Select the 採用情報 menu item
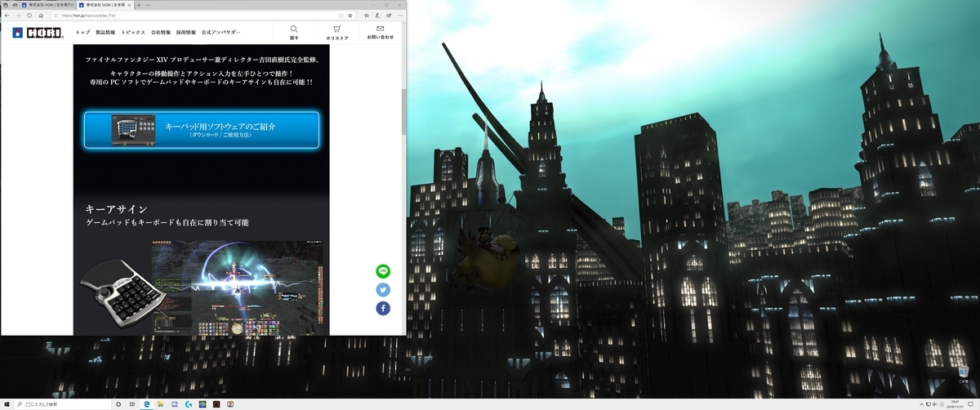Image resolution: width=980 pixels, height=410 pixels. [187, 32]
